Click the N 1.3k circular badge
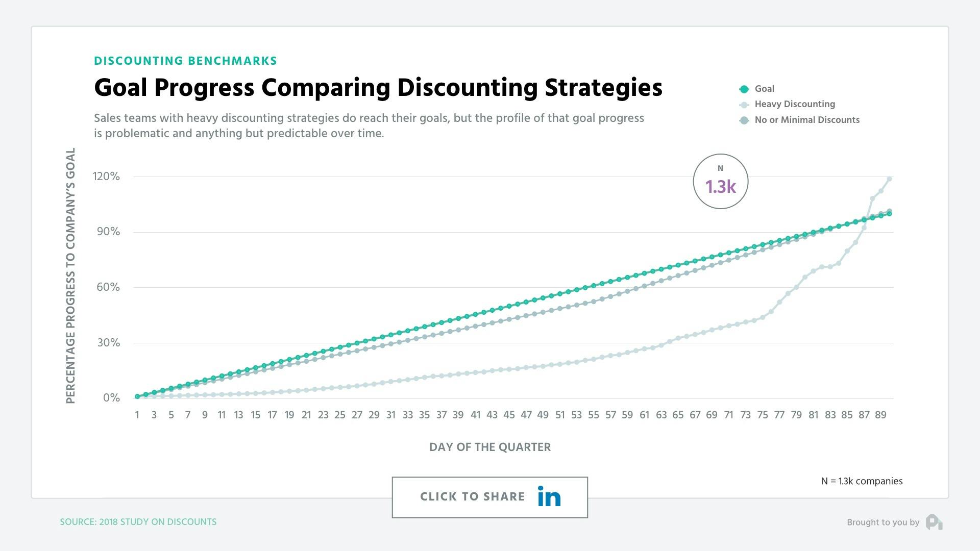980x551 pixels. point(720,181)
